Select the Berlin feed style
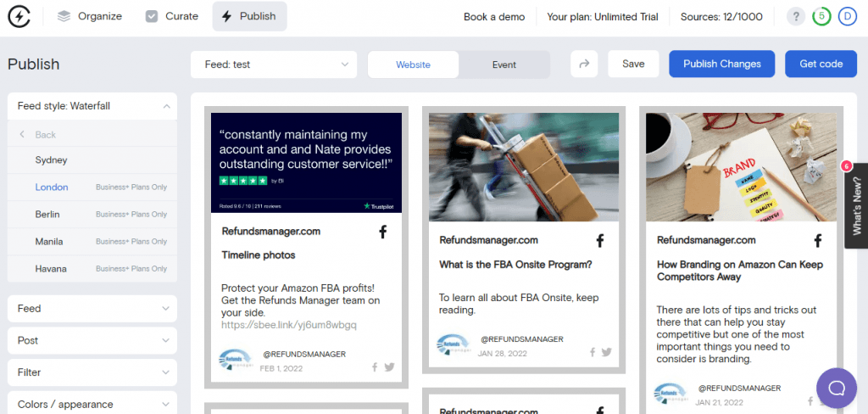 click(92, 215)
